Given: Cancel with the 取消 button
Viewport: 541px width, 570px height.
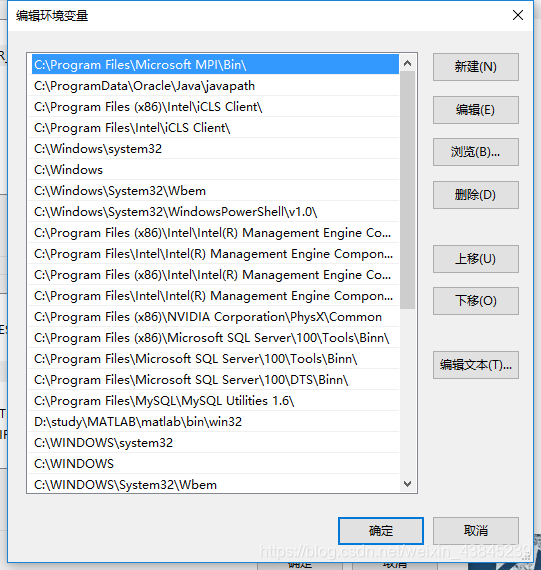Looking at the screenshot, I should click(x=476, y=531).
